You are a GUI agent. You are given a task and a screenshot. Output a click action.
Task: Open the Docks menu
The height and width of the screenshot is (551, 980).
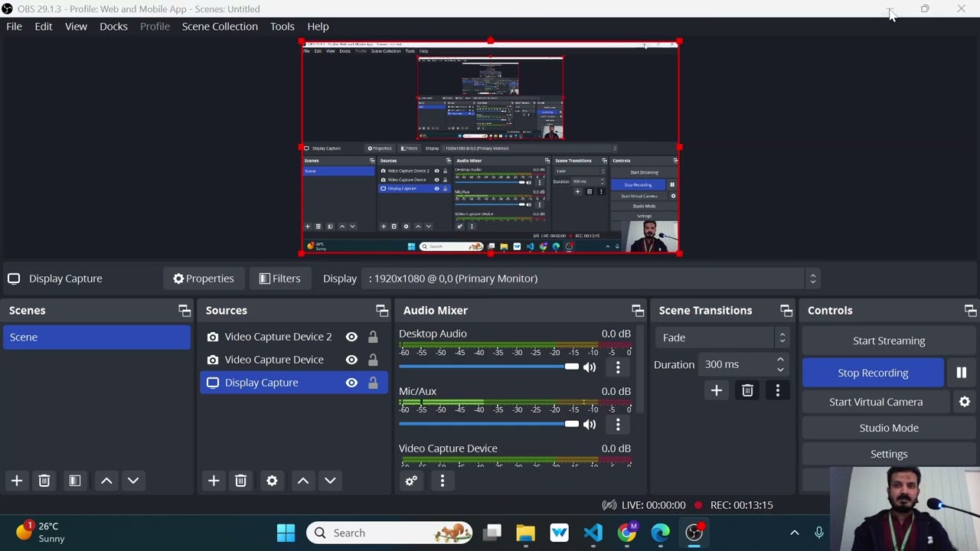(113, 26)
